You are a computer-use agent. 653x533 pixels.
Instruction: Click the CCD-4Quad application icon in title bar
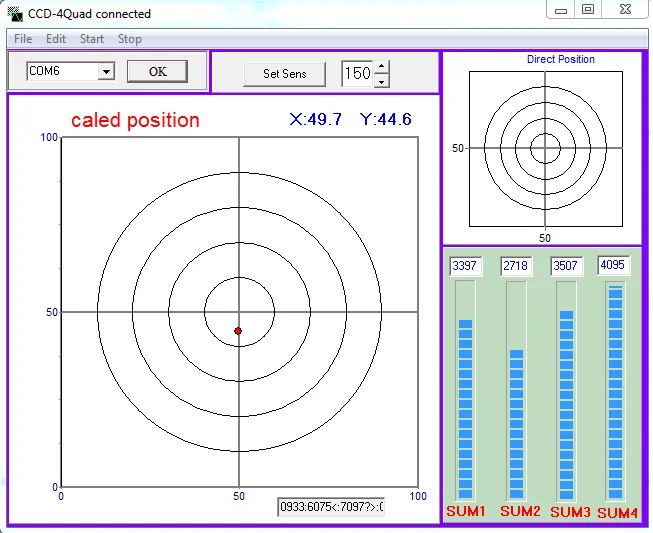[x=15, y=14]
